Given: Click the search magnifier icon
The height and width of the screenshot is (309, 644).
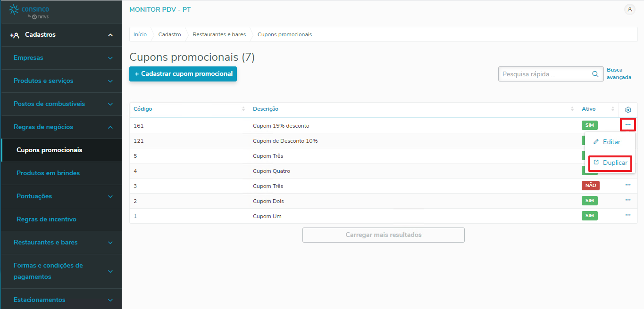Looking at the screenshot, I should [x=595, y=74].
